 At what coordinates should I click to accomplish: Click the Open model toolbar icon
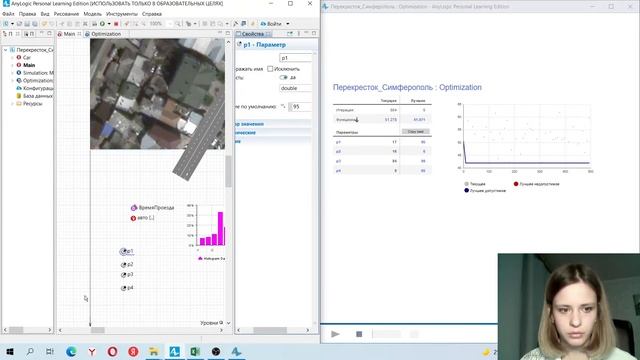pos(19,24)
